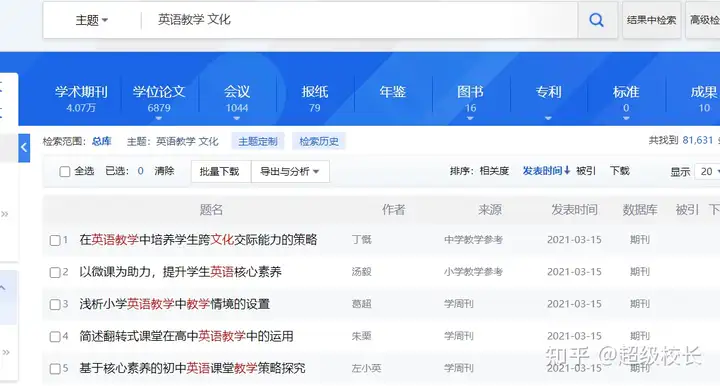Check the box for result 2
The height and width of the screenshot is (386, 720).
(x=55, y=272)
